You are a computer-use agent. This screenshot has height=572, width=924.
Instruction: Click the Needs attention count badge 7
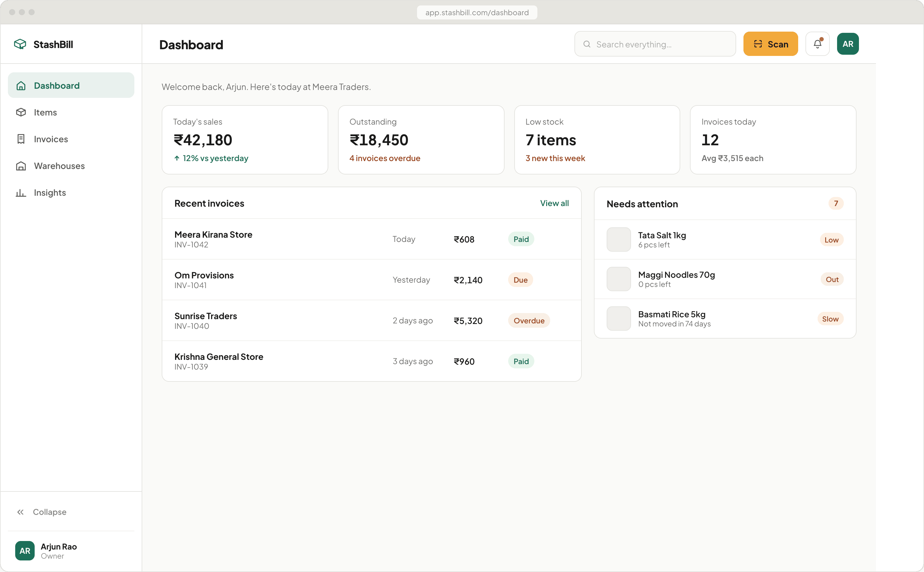[x=836, y=204]
